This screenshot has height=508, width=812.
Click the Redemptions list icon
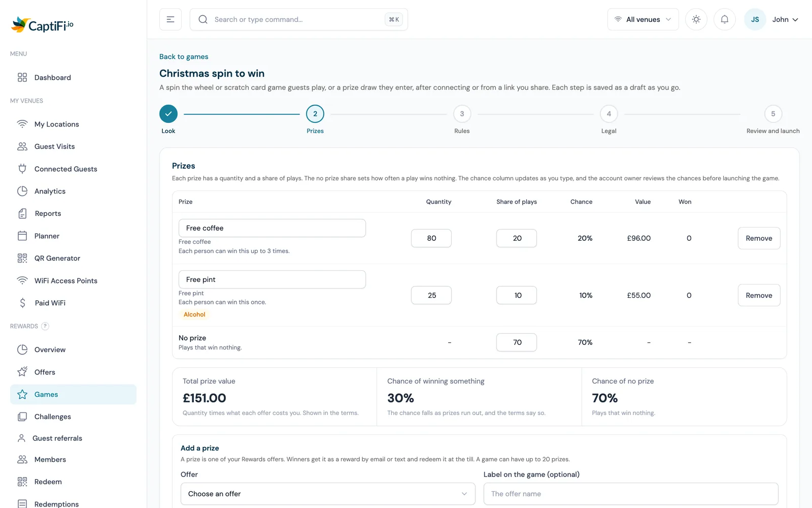22,503
